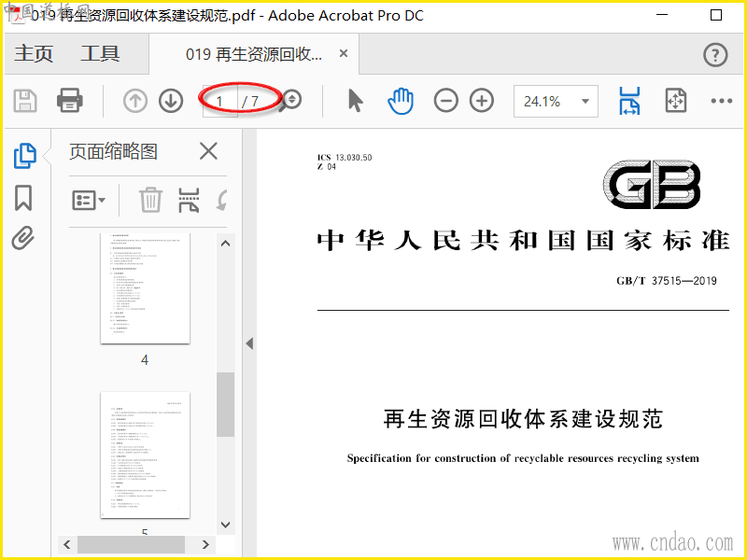Click the 页面缩略图 panel title
Image resolution: width=747 pixels, height=560 pixels.
[x=113, y=152]
